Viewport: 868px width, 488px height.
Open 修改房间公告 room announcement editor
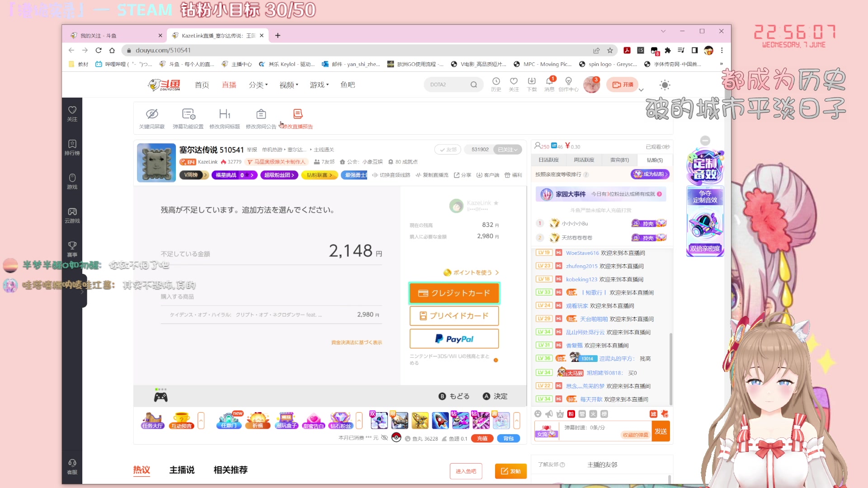261,118
